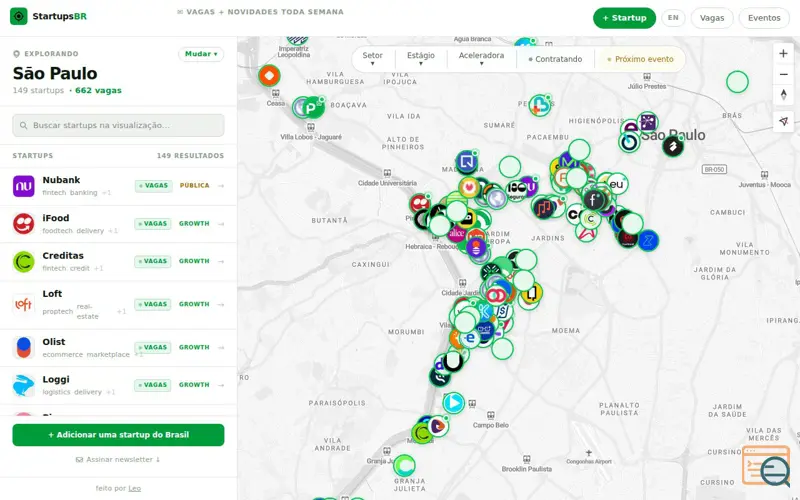Select the dark 'f' map marker
The image size is (800, 500).
tap(593, 200)
